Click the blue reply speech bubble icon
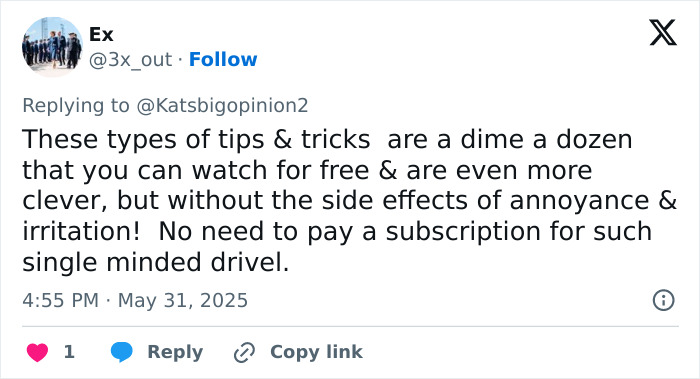This screenshot has height=379, width=700. [x=121, y=352]
